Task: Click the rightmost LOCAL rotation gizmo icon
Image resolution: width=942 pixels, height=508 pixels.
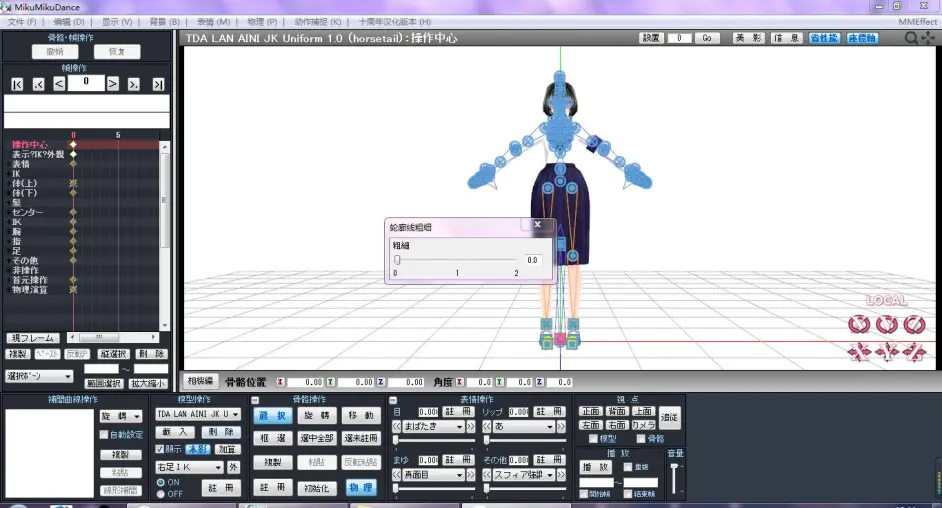Action: point(914,324)
